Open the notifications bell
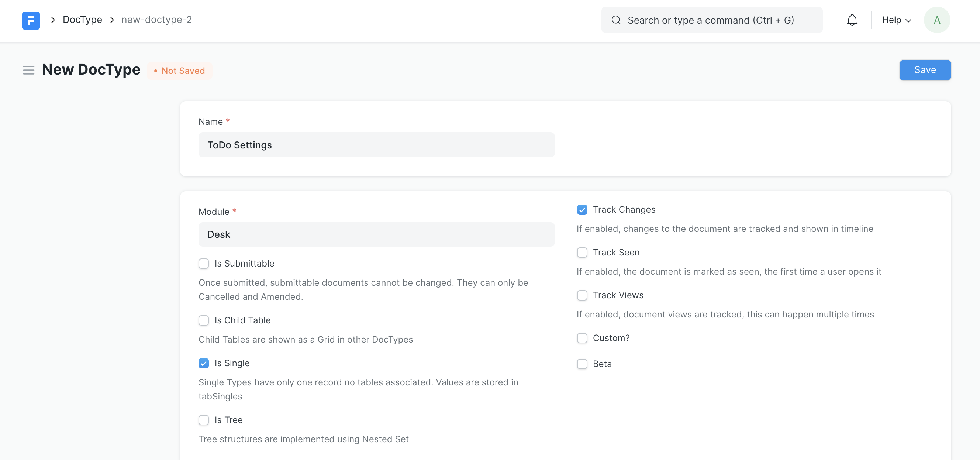The height and width of the screenshot is (460, 980). click(x=852, y=20)
